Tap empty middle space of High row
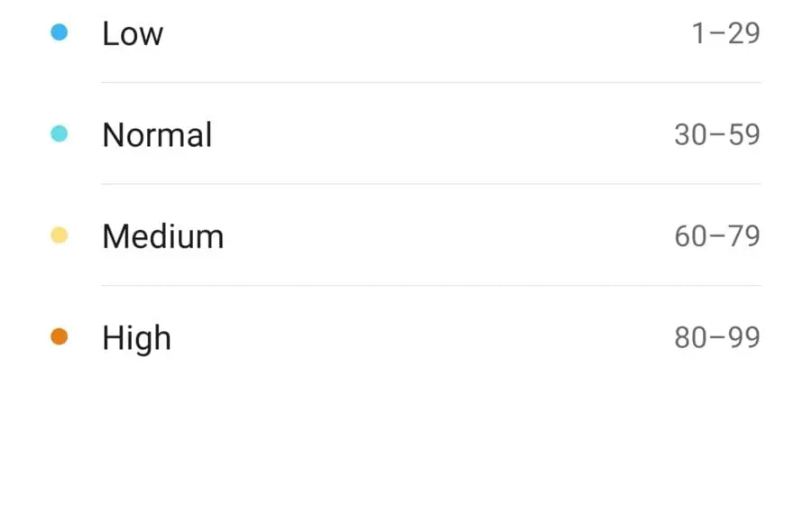This screenshot has width=812, height=514. 422,338
